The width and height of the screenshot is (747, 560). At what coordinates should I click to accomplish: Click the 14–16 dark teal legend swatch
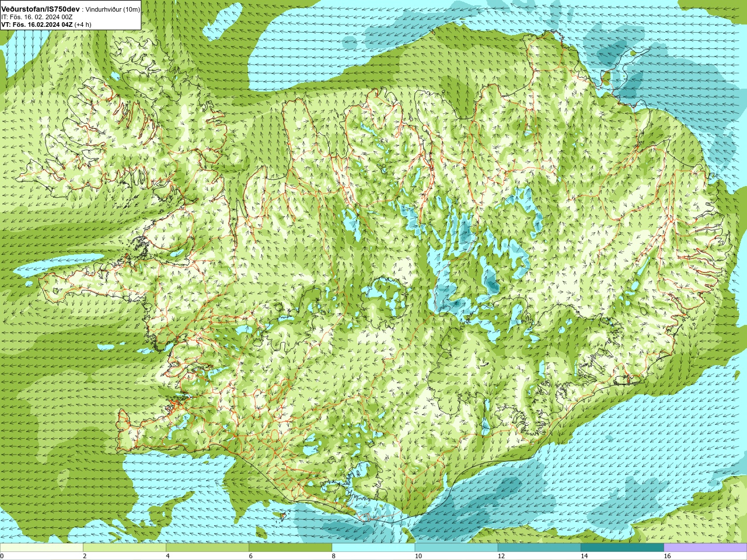622,548
